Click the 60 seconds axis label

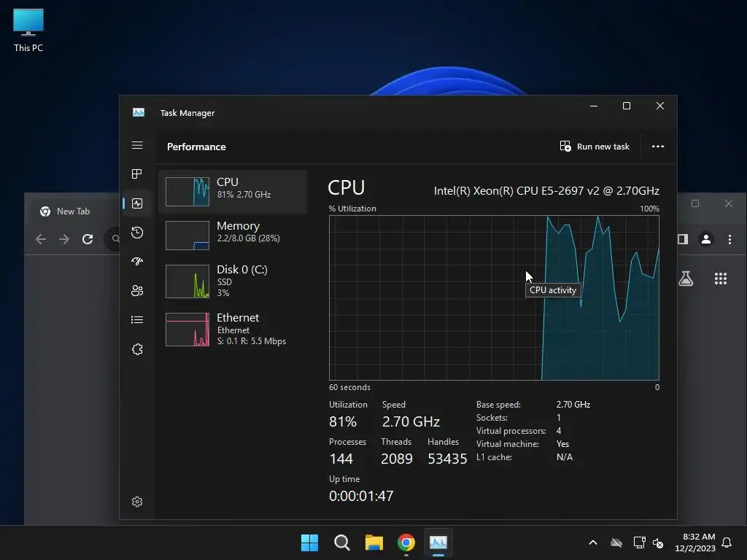pos(349,387)
